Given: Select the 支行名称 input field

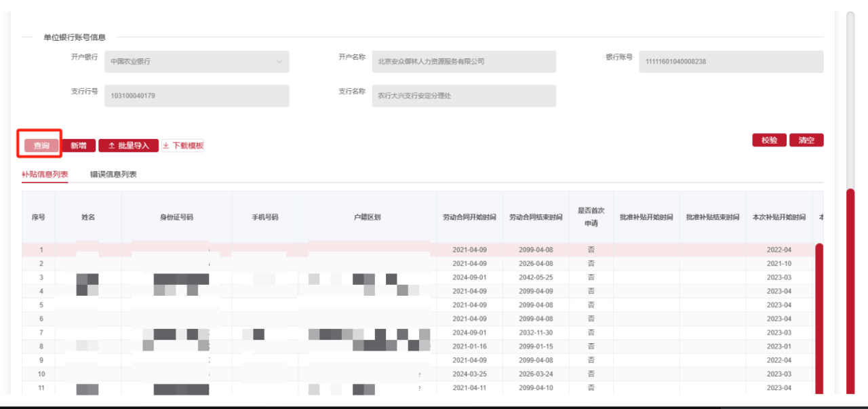Looking at the screenshot, I should [464, 96].
